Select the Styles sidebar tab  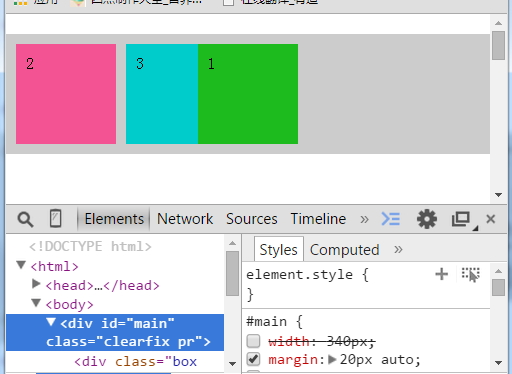tap(279, 250)
